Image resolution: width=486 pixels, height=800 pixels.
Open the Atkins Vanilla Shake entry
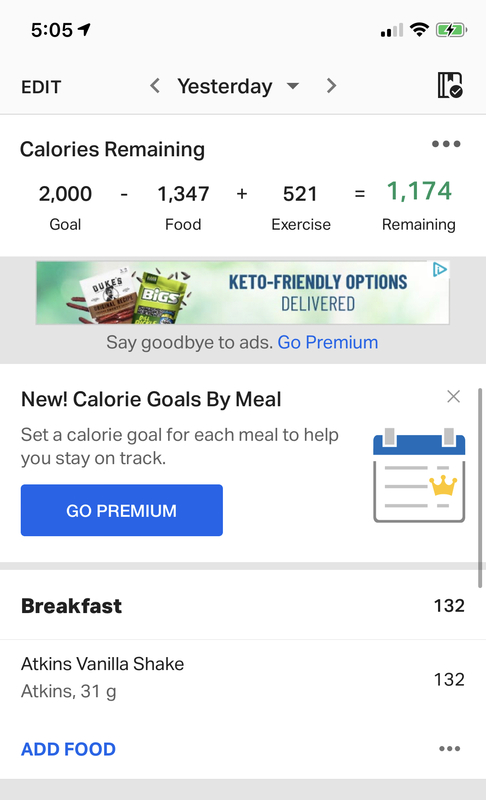[x=243, y=678]
